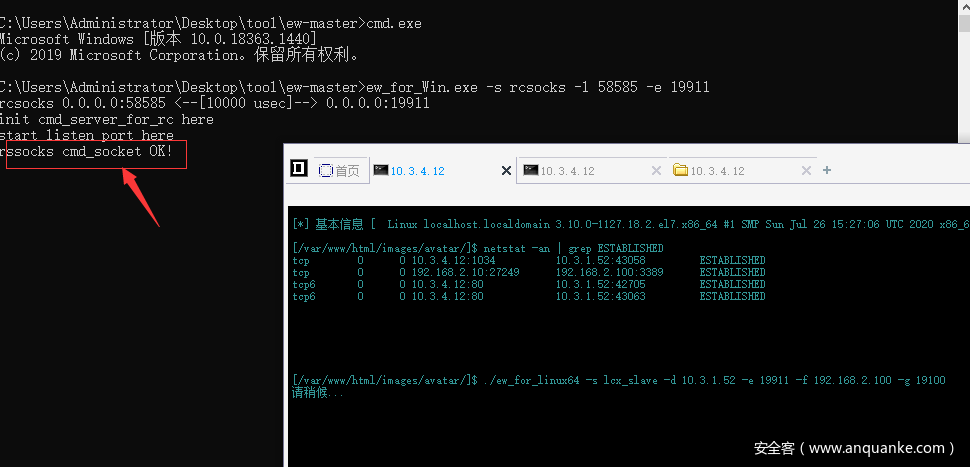Add a new tab with the plus button

click(x=826, y=171)
